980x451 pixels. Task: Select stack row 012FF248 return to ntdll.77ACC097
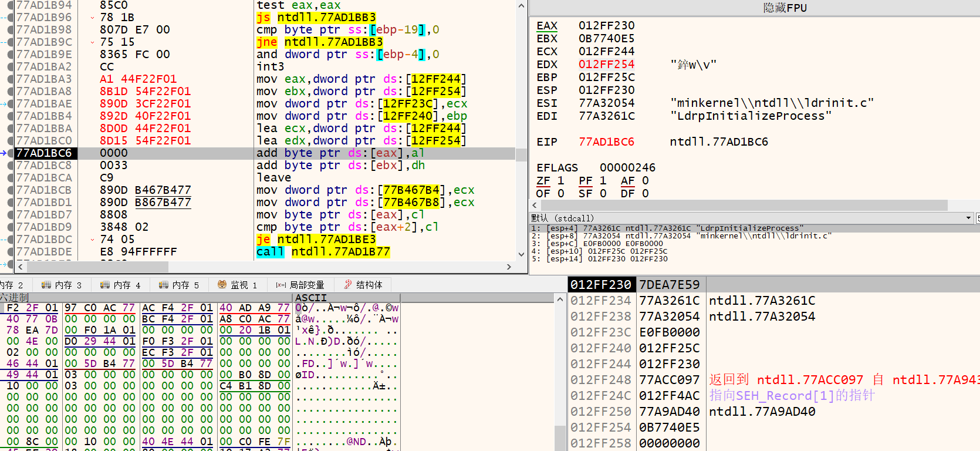tap(773, 380)
